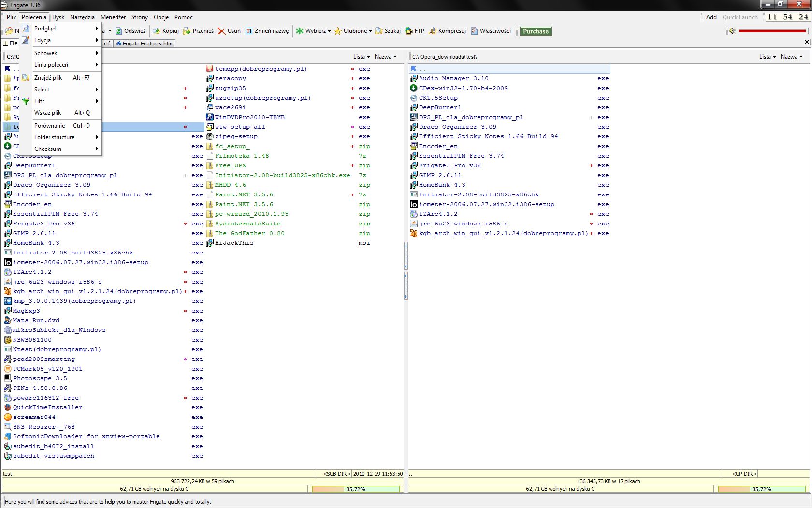812x508 pixels.
Task: Click the Odśwież refresh icon
Action: 118,31
